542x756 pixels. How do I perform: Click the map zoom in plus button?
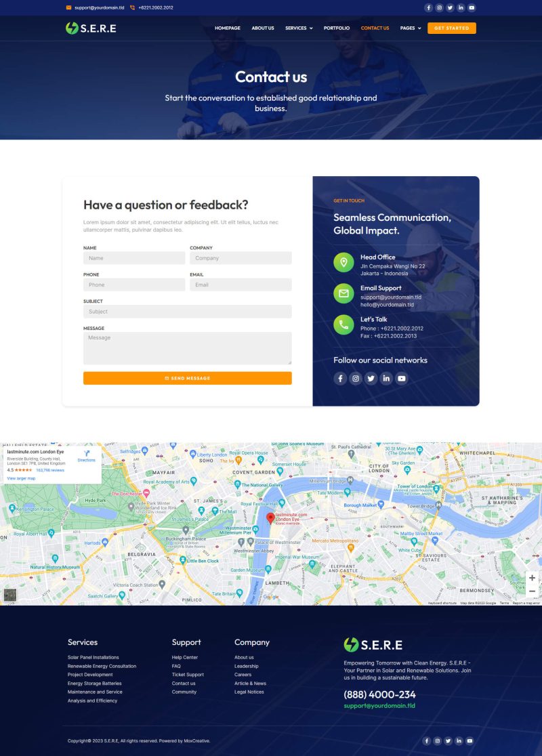tap(532, 578)
